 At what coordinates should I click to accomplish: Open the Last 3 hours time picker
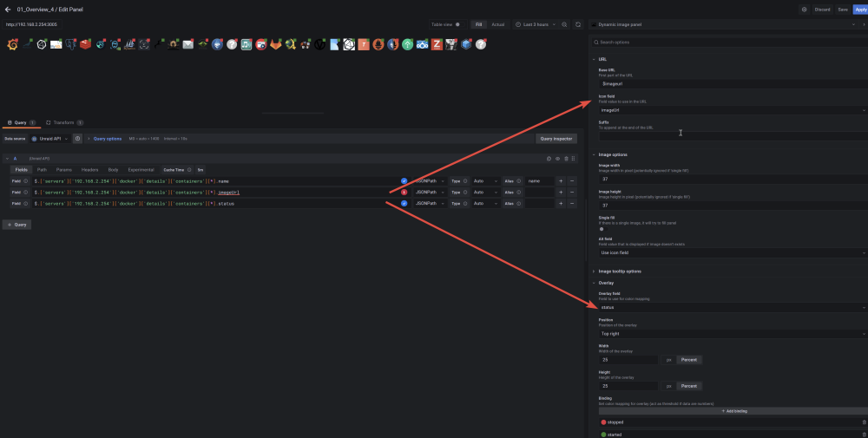[536, 24]
